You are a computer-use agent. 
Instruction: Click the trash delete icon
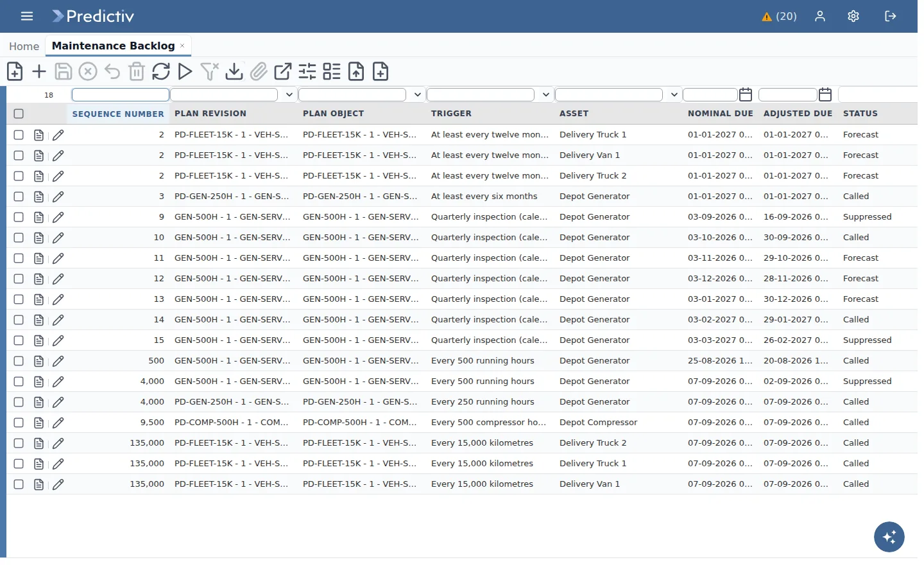click(x=137, y=71)
